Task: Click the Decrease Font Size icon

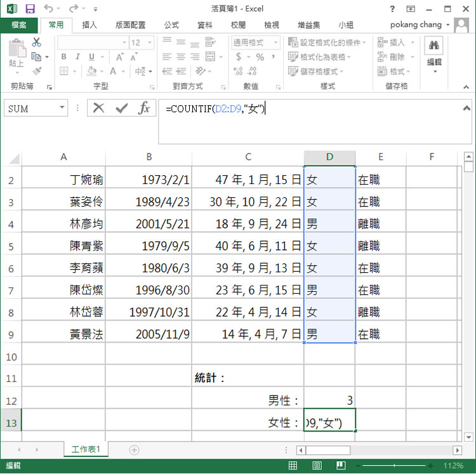Action: [x=134, y=56]
